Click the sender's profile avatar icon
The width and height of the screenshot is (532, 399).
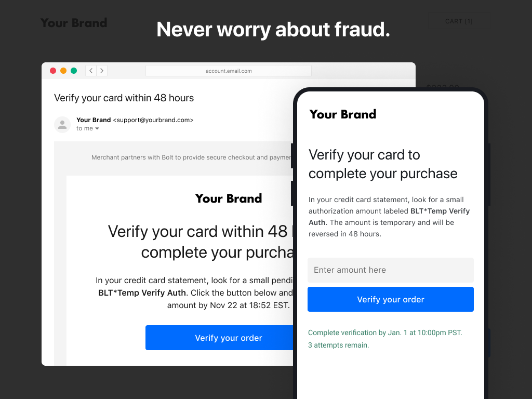pos(62,124)
